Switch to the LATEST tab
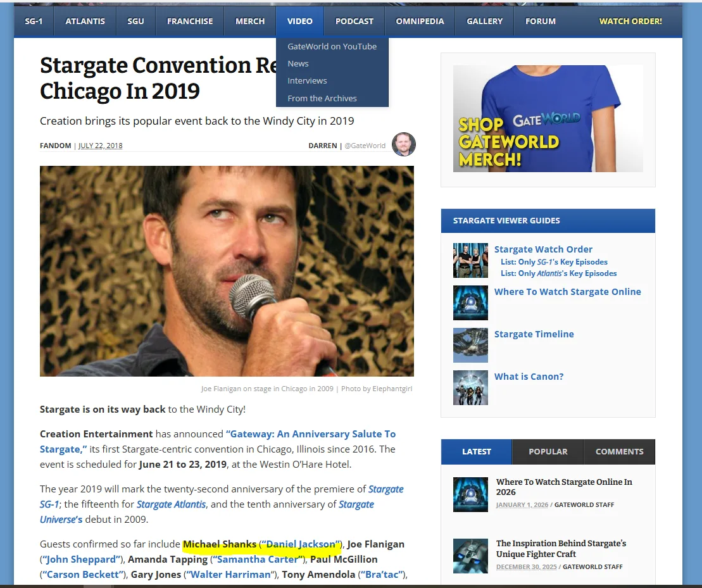702x588 pixels. [477, 451]
